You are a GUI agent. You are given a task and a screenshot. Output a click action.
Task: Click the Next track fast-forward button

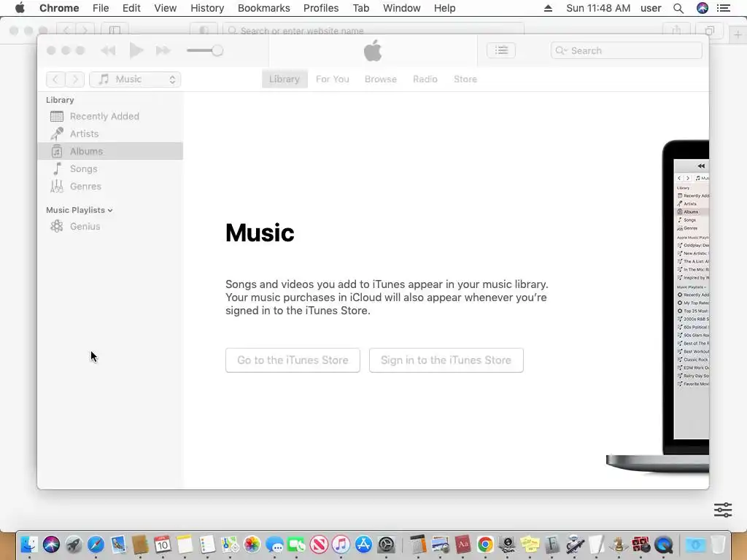[163, 50]
